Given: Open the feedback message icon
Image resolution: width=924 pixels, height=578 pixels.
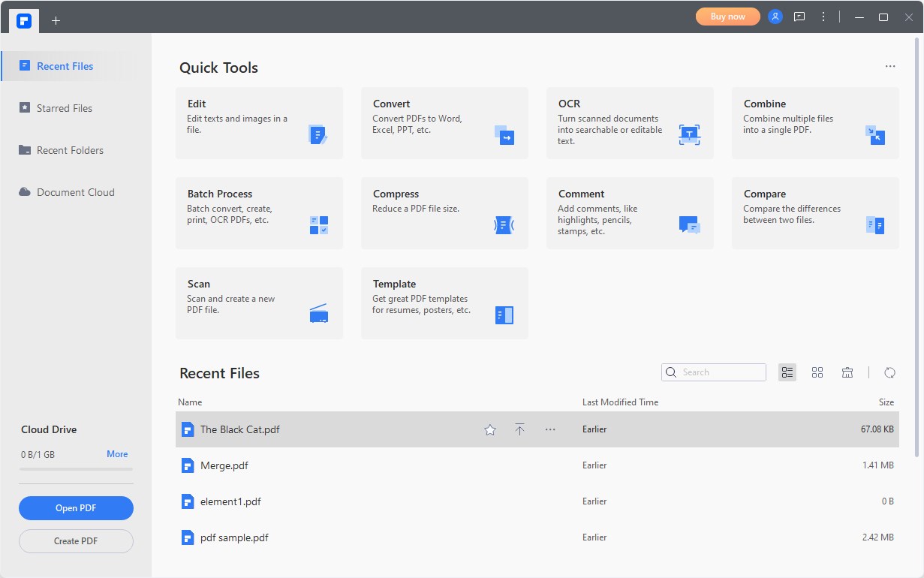Looking at the screenshot, I should point(799,17).
